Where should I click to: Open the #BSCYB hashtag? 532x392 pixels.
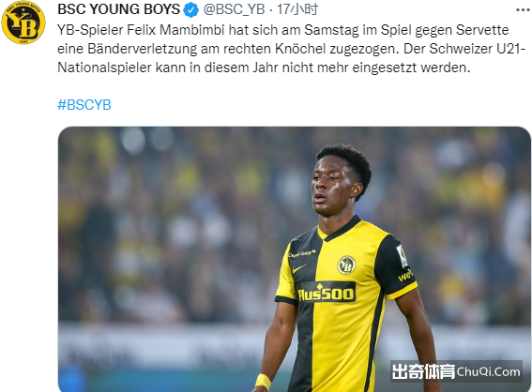coord(84,105)
